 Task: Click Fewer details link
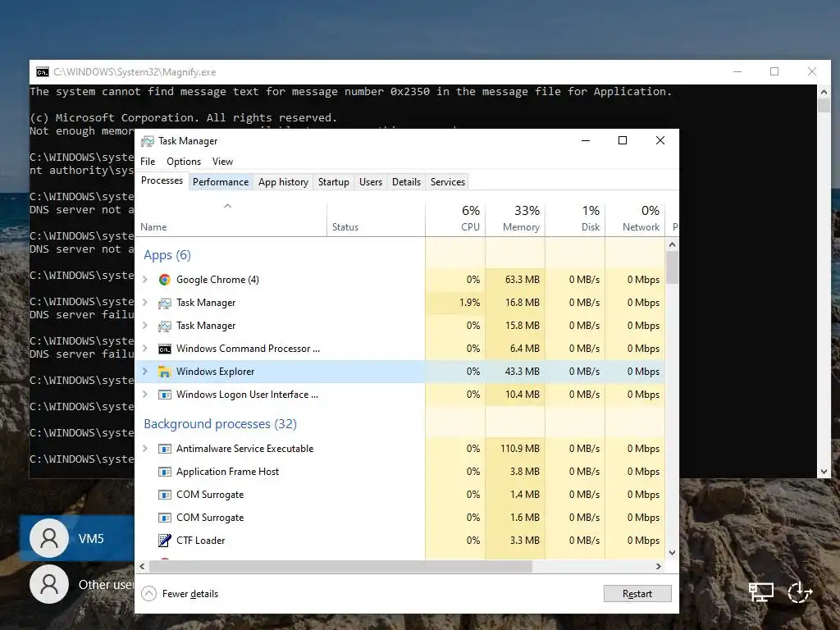point(190,594)
